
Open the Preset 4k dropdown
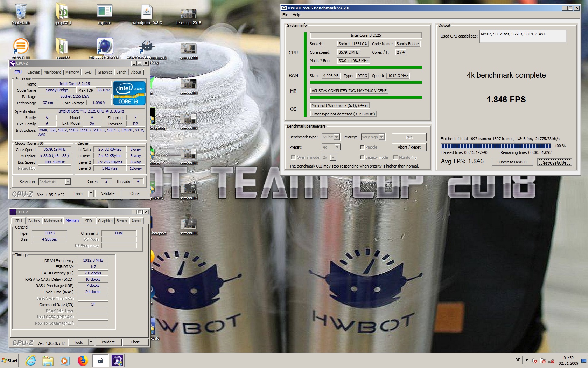pos(337,147)
